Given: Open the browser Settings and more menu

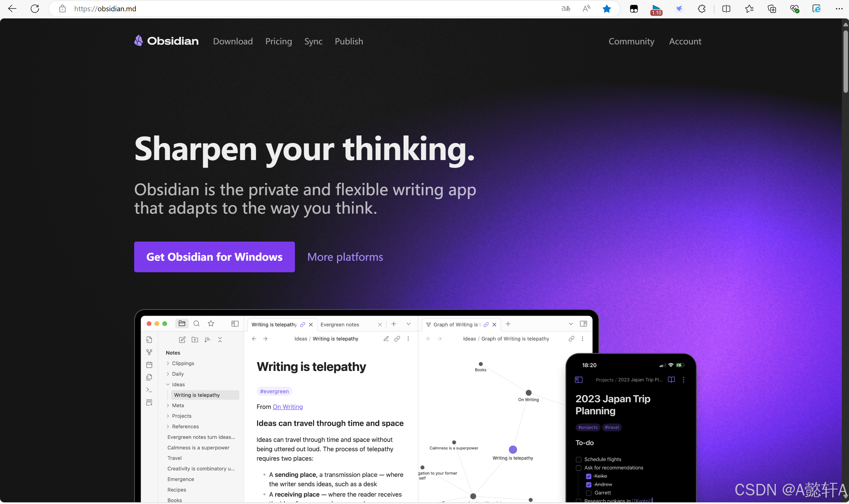Looking at the screenshot, I should (x=839, y=9).
